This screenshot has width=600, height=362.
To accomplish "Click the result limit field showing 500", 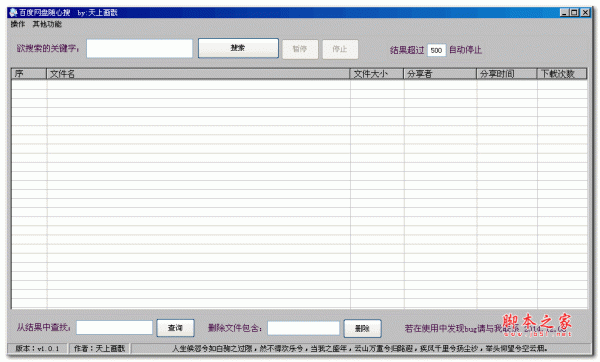I will (x=436, y=50).
